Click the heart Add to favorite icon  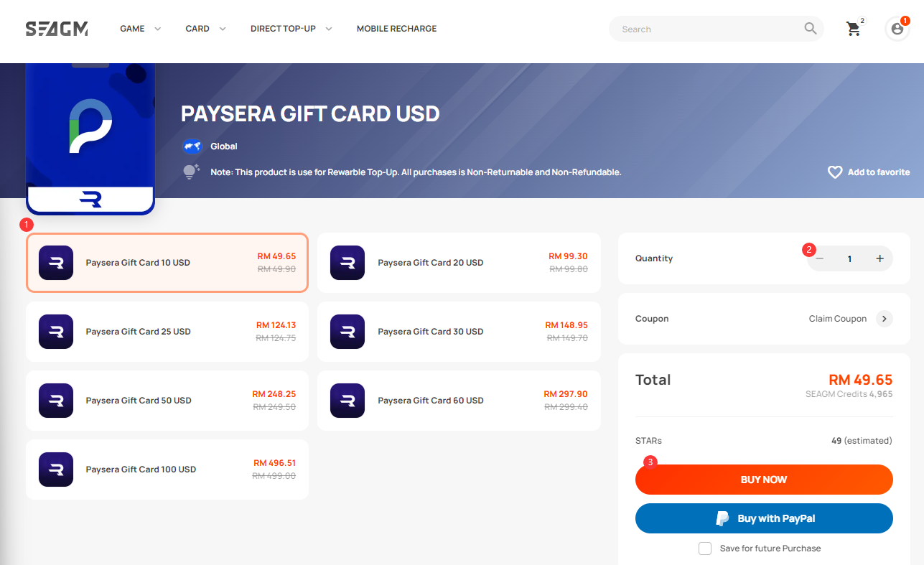click(x=835, y=172)
